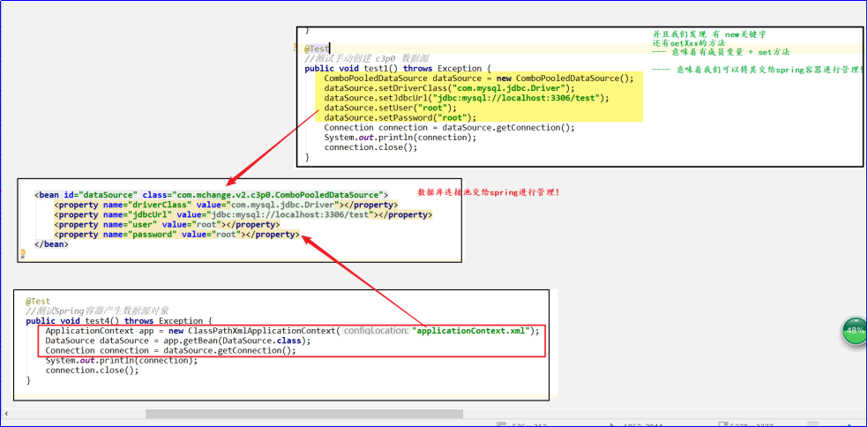Click the 'public void test1() throws Exception' line

point(398,69)
